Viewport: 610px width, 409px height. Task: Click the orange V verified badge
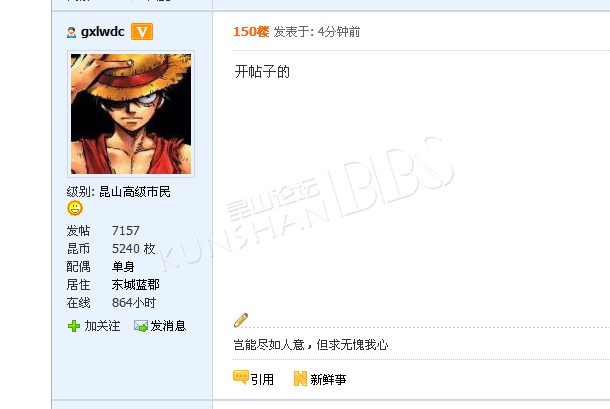coord(142,32)
